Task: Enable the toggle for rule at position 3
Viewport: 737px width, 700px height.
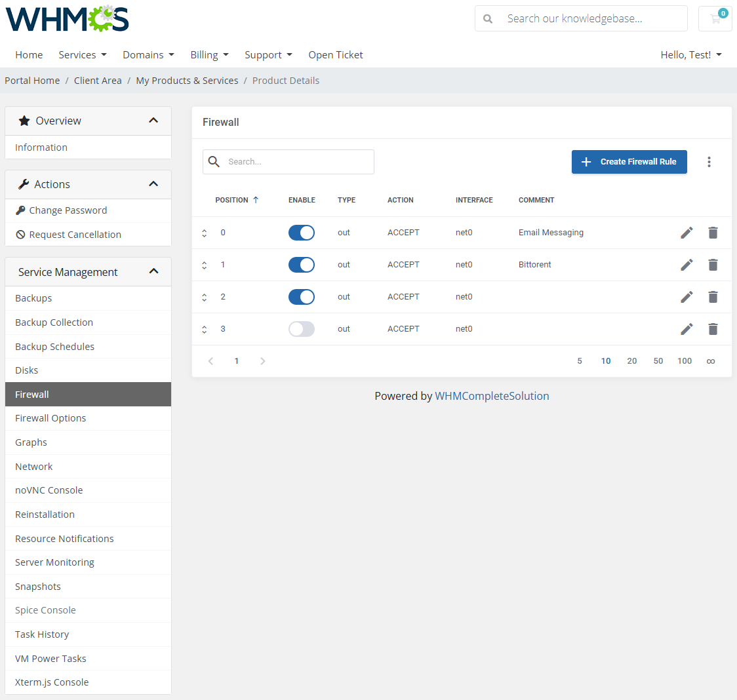Action: [x=301, y=329]
